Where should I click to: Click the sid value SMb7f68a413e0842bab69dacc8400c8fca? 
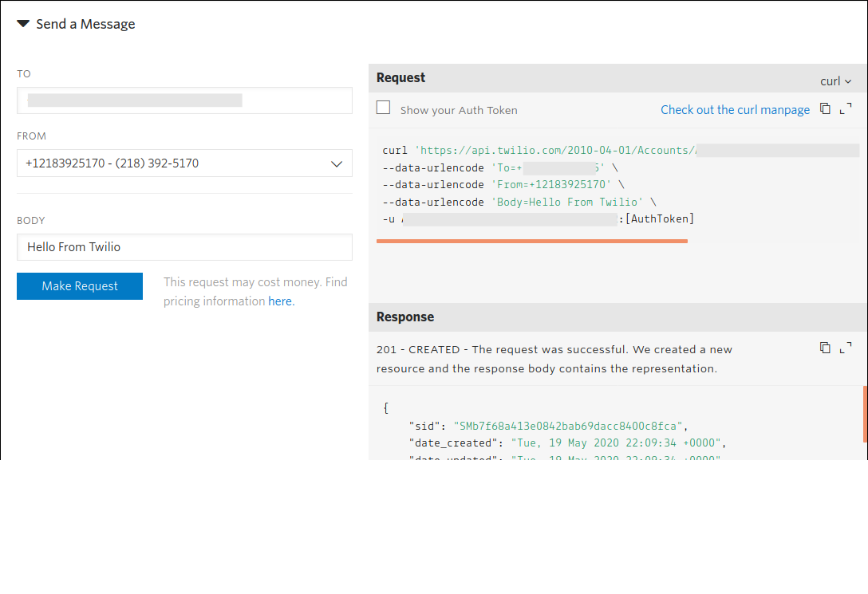568,426
